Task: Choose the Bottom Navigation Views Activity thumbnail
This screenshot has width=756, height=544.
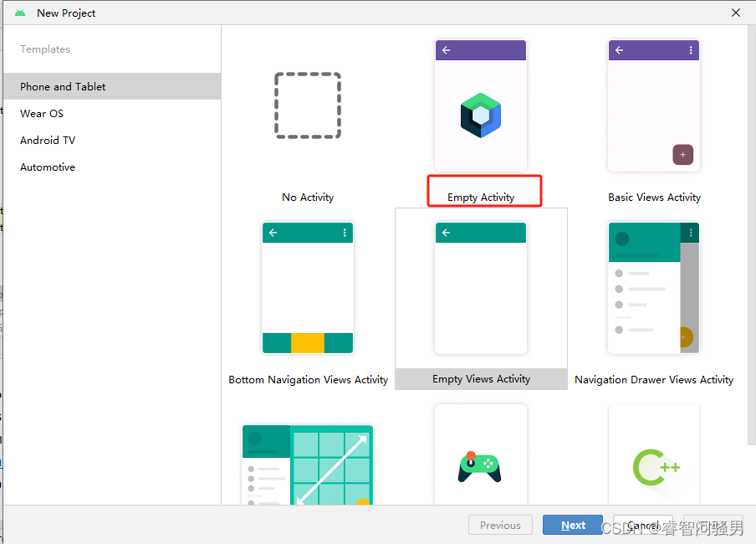Action: 308,288
